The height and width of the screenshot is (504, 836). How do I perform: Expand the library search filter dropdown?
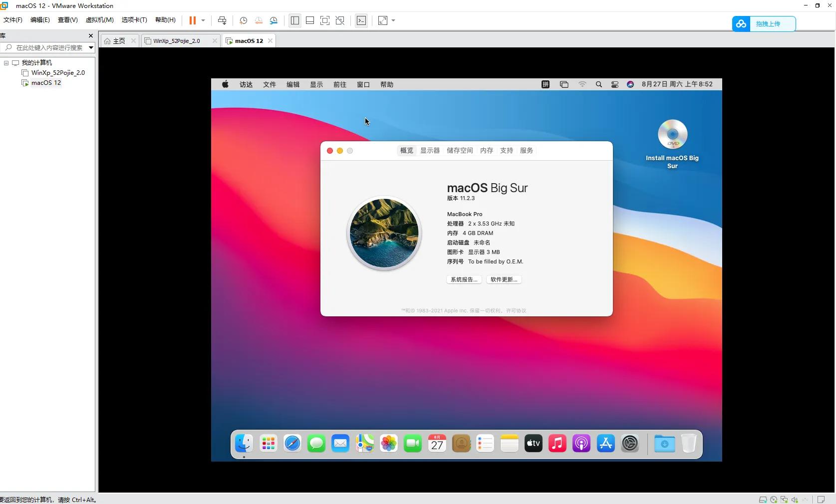91,47
